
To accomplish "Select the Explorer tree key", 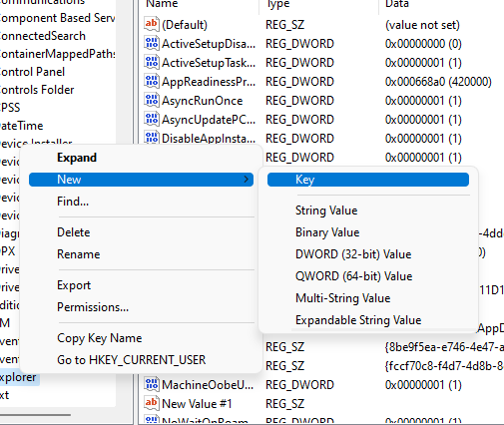I will 19,377.
